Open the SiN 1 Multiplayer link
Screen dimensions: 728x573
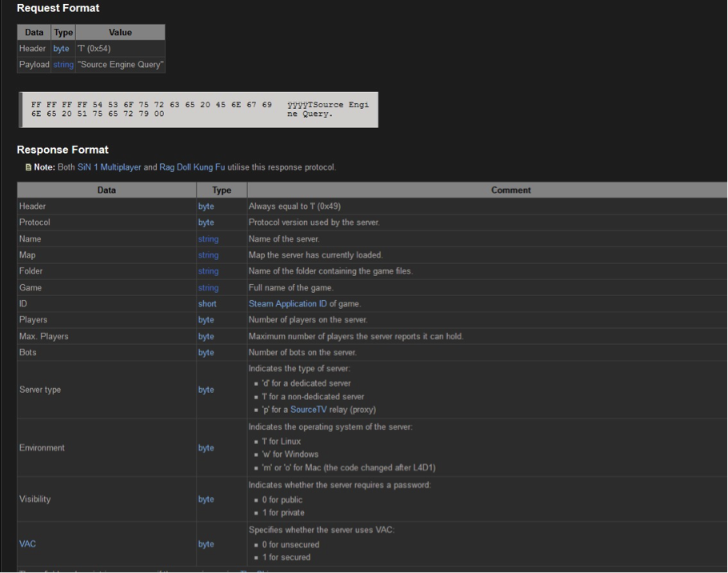pyautogui.click(x=109, y=167)
